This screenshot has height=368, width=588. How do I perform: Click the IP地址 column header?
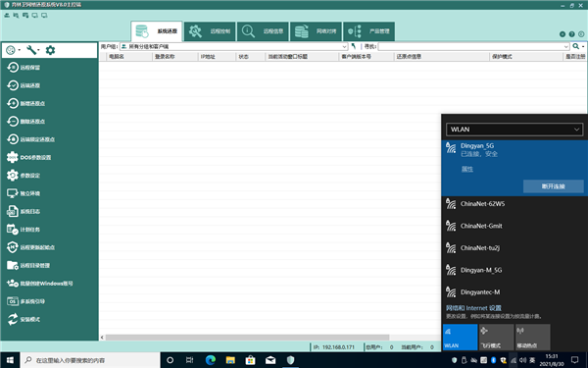pos(218,57)
